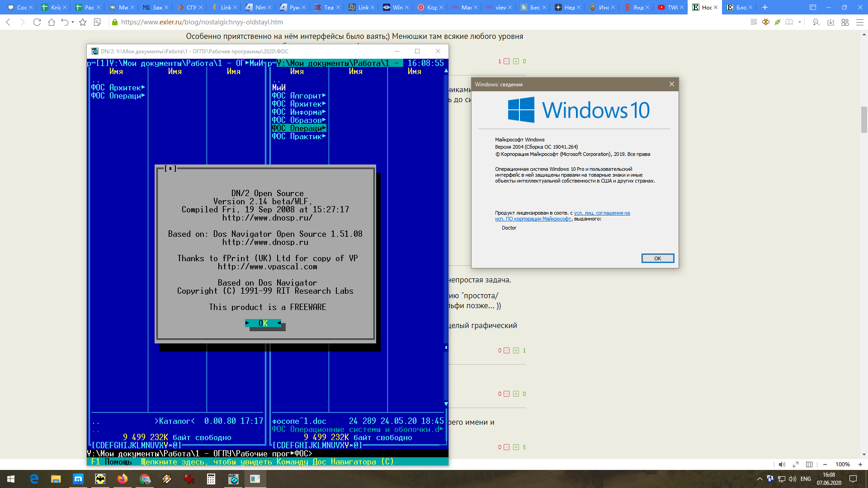The height and width of the screenshot is (488, 868).
Task: Open the license agreement link
Action: click(x=602, y=213)
